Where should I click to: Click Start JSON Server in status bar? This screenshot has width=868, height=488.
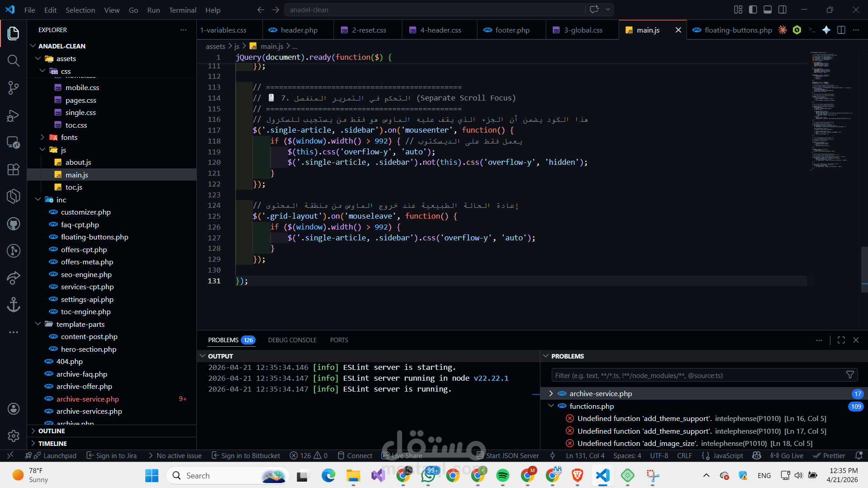click(x=507, y=455)
